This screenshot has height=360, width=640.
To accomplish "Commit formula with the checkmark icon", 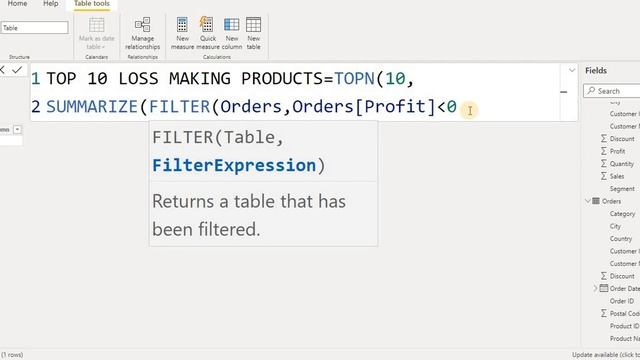I will pos(17,70).
